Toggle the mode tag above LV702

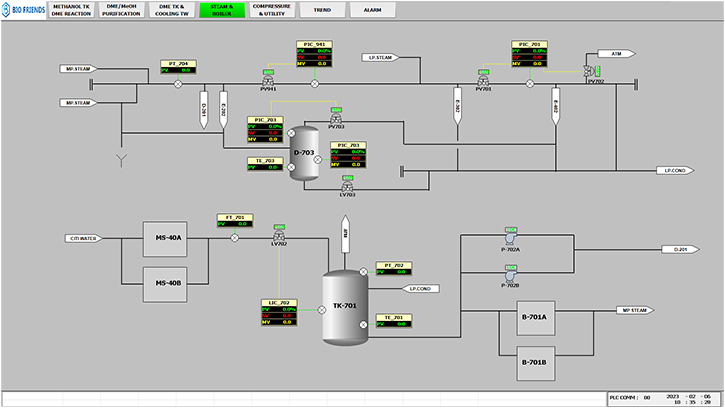(x=279, y=227)
